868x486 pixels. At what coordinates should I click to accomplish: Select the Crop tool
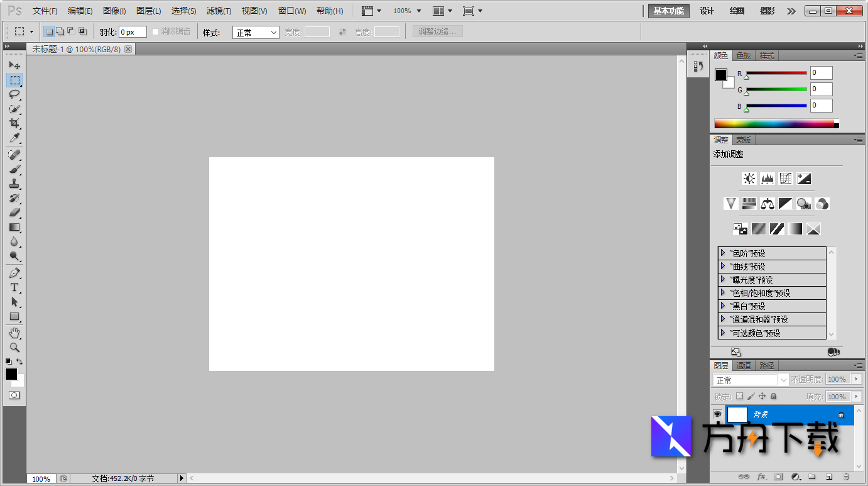tap(14, 123)
